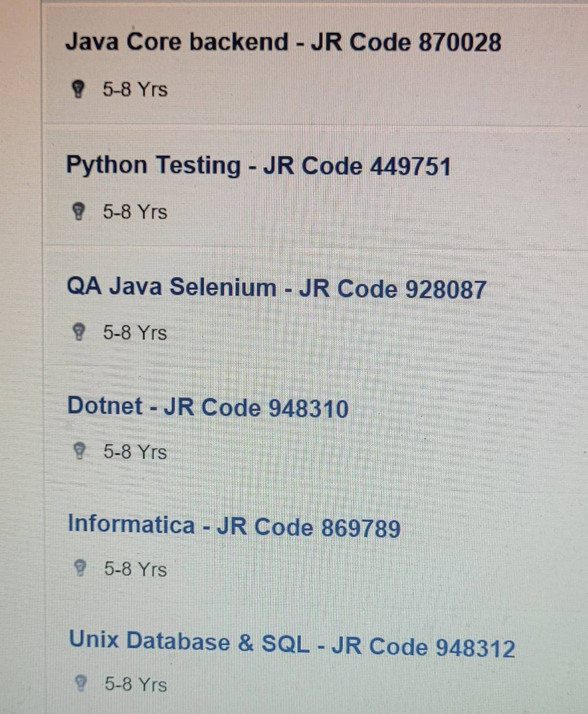The height and width of the screenshot is (714, 588).
Task: Open the Java Core backend job listing
Action: point(283,42)
